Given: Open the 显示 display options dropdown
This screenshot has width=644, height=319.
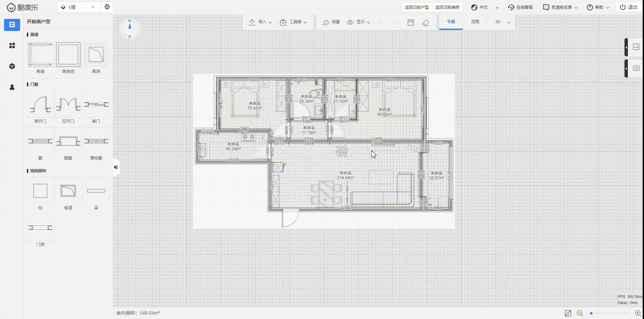Looking at the screenshot, I should (359, 22).
